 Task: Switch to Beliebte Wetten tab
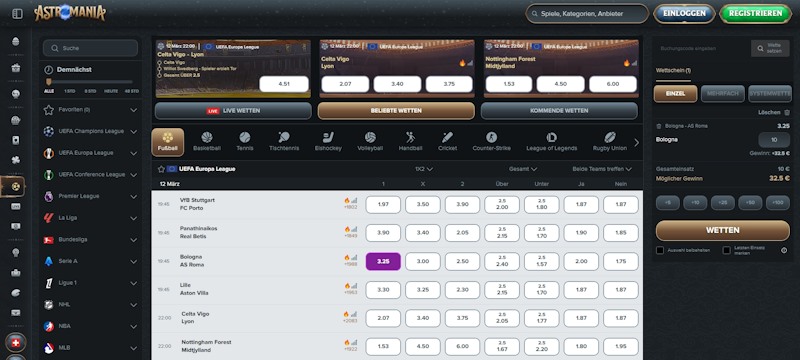pyautogui.click(x=396, y=111)
